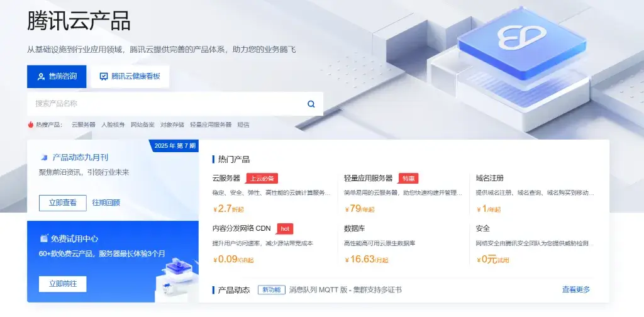The height and width of the screenshot is (317, 644).
Task: Open 云服务器 in hot products
Action: tap(226, 178)
